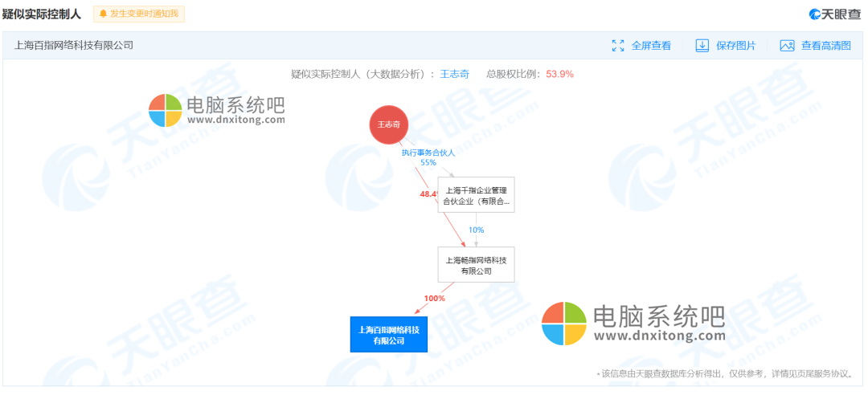Click the 48.4% red share label
Screen dimensions: 868x395
click(429, 194)
